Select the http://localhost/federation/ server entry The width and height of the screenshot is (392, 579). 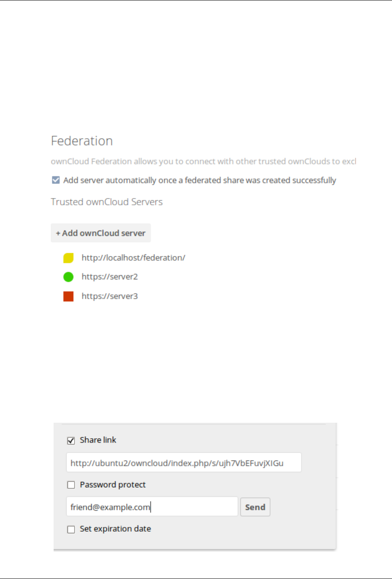coord(133,258)
